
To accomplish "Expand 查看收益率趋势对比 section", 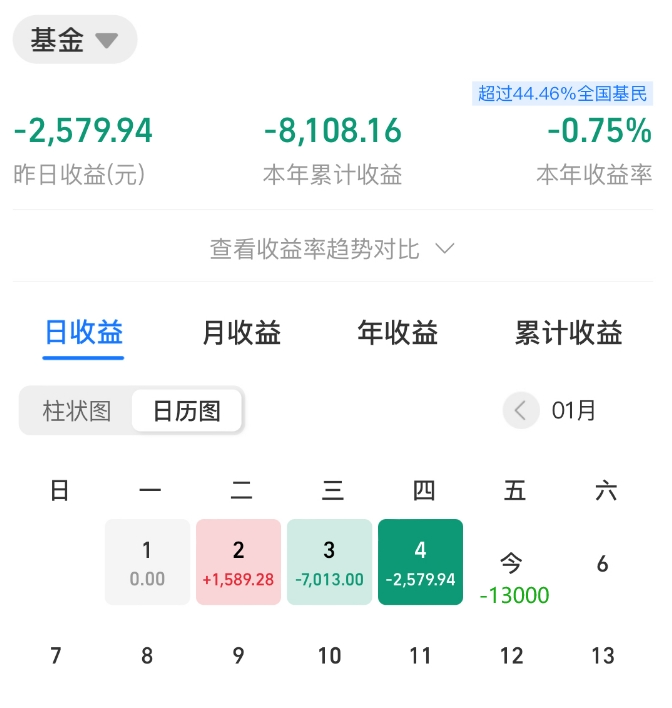I will (x=332, y=249).
